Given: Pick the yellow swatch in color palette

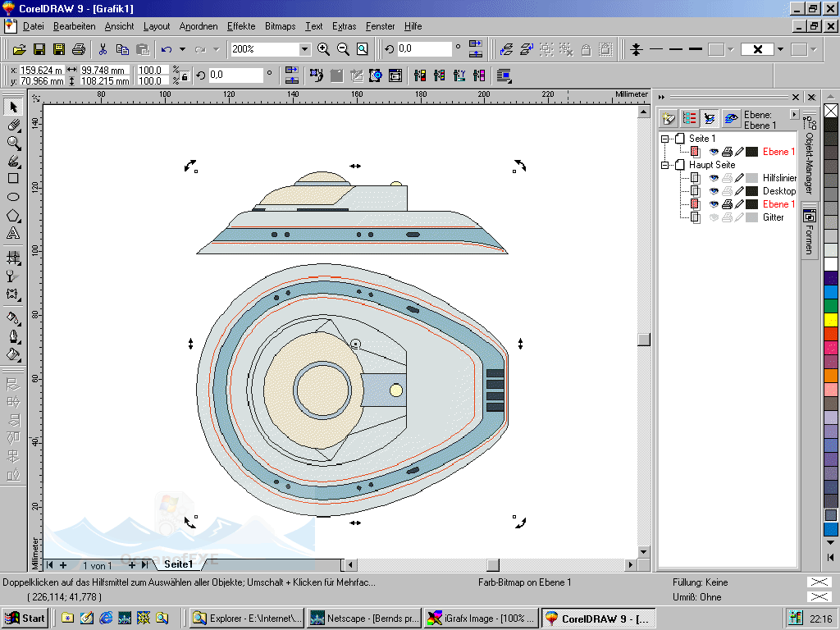Looking at the screenshot, I should point(830,319).
